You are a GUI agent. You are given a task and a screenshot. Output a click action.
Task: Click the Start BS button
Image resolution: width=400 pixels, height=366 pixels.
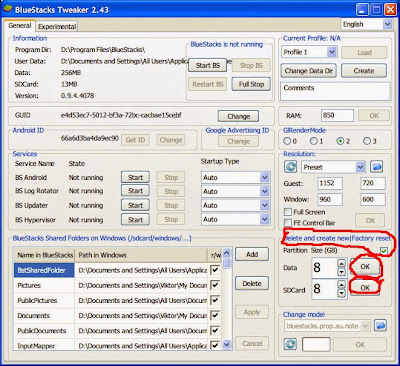click(208, 65)
